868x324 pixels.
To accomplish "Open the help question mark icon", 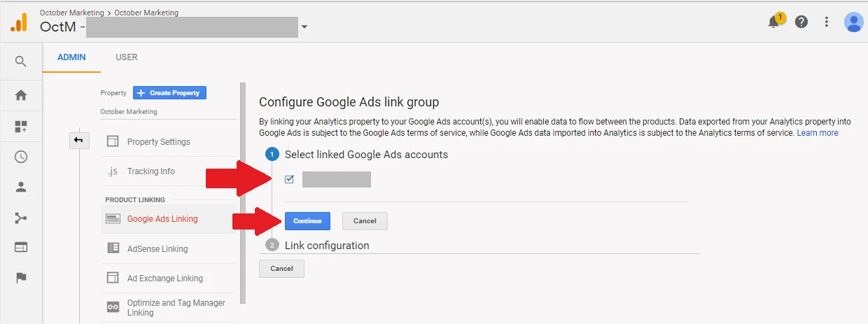I will (x=801, y=22).
